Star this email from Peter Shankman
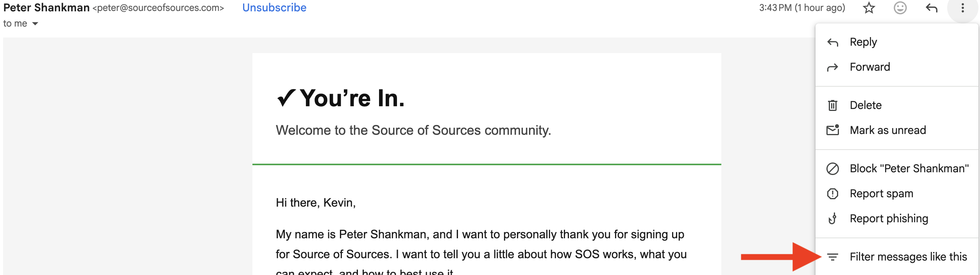This screenshot has width=980, height=275. [869, 8]
